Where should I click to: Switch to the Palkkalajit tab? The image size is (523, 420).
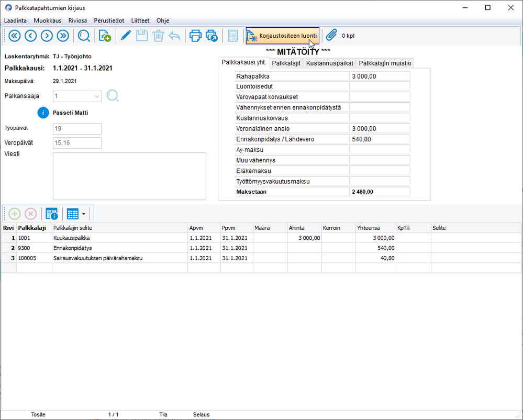[286, 63]
